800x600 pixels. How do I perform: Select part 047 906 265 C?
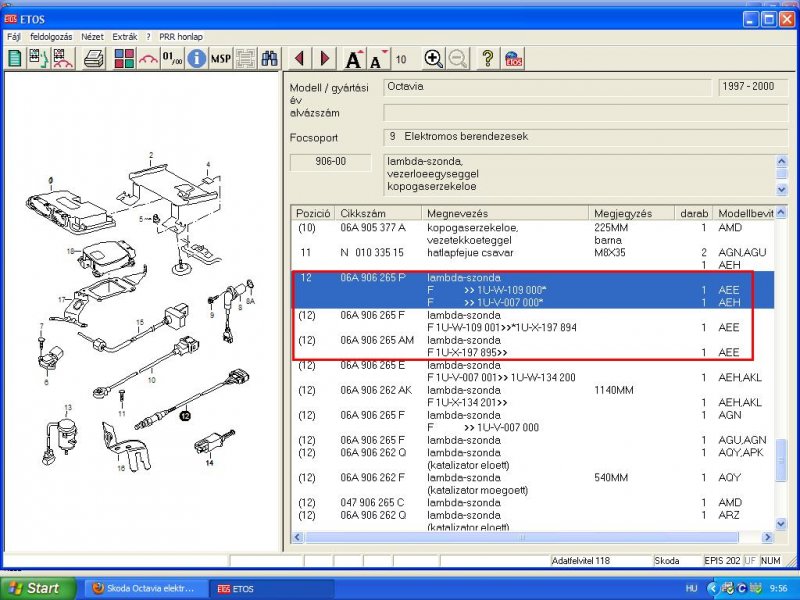372,503
